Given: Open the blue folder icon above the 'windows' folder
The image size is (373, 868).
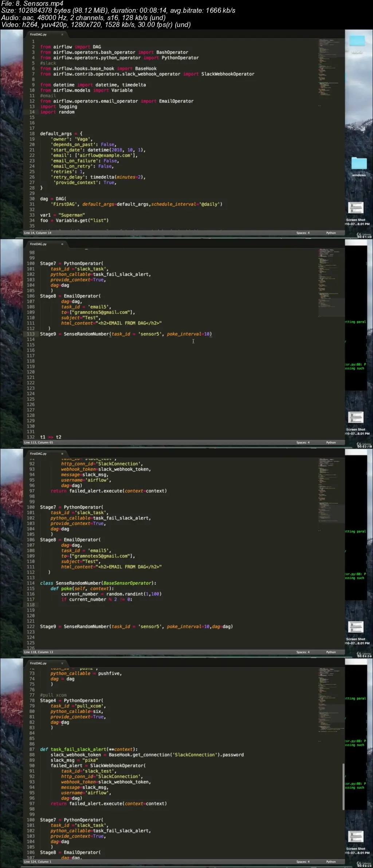Looking at the screenshot, I should (x=357, y=41).
